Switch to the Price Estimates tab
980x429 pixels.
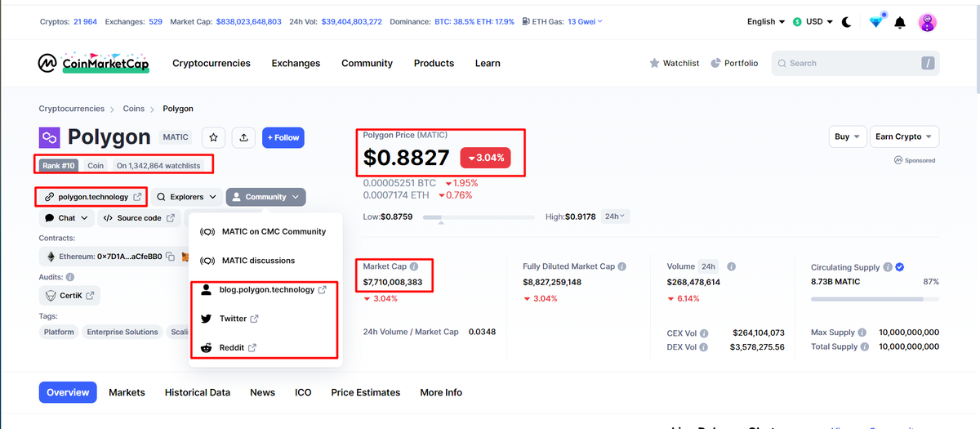coord(366,392)
